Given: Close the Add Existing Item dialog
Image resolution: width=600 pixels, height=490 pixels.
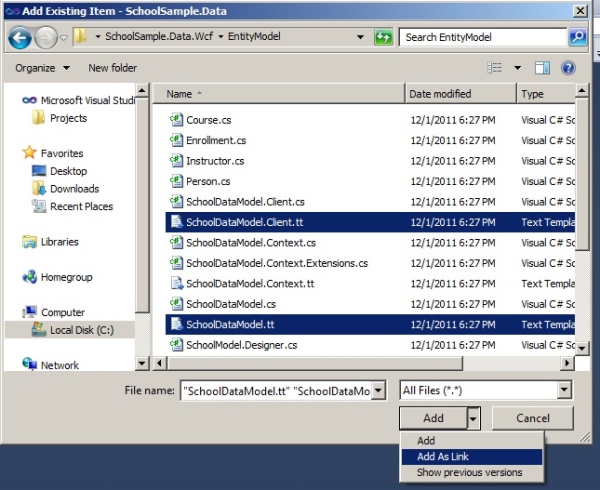Looking at the screenshot, I should tap(580, 11).
